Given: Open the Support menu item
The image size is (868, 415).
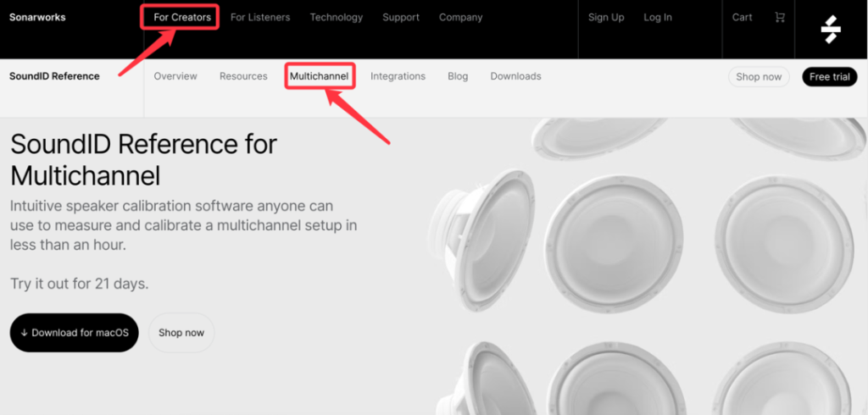Looking at the screenshot, I should [x=401, y=18].
